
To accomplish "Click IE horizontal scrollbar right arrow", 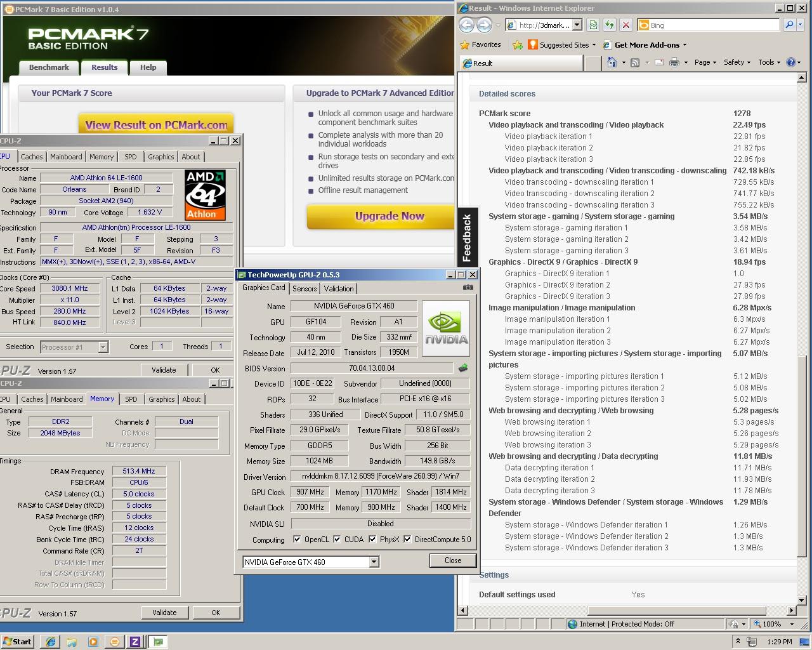I will [x=791, y=611].
